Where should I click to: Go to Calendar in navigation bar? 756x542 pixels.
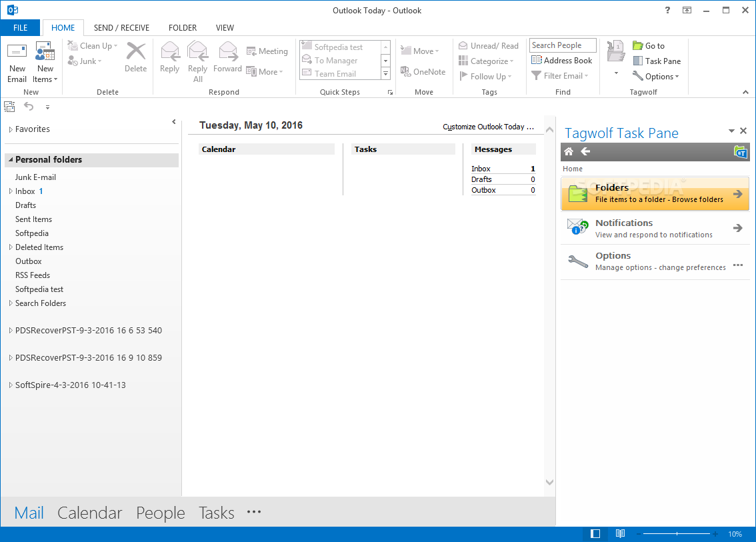coord(90,513)
